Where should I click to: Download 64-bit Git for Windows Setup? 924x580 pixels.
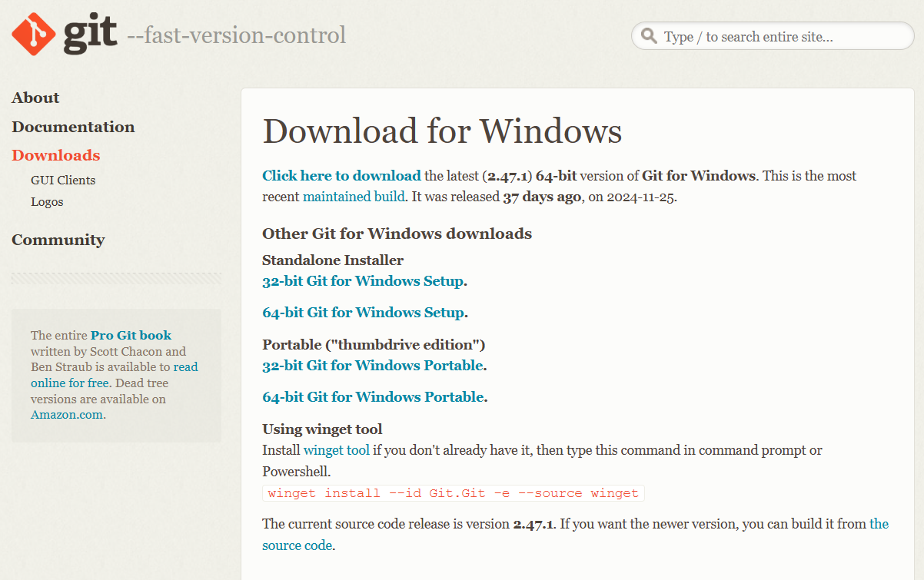[363, 313]
